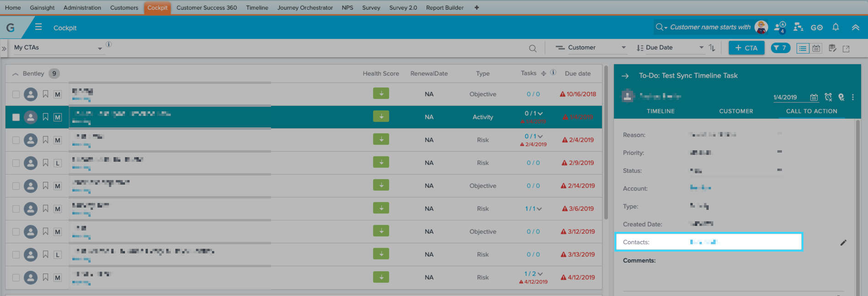Expand the left side panel chevrons
Image resolution: width=868 pixels, height=296 pixels.
4,48
